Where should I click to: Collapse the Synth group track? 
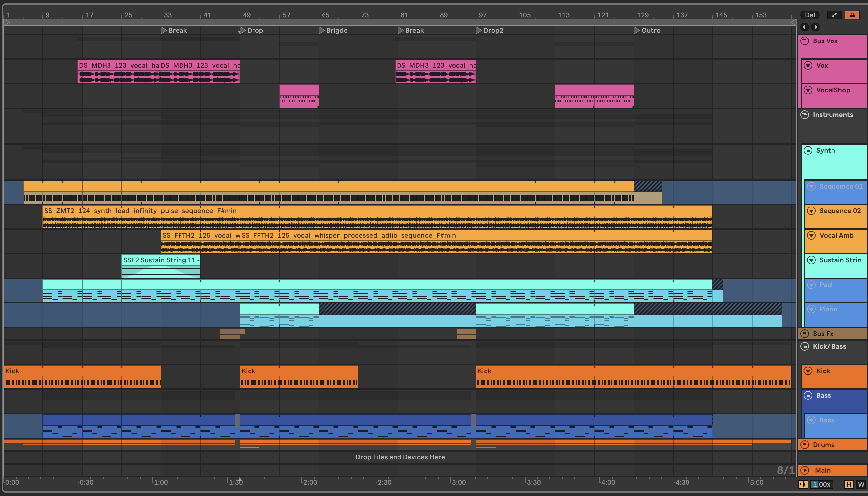coord(808,151)
